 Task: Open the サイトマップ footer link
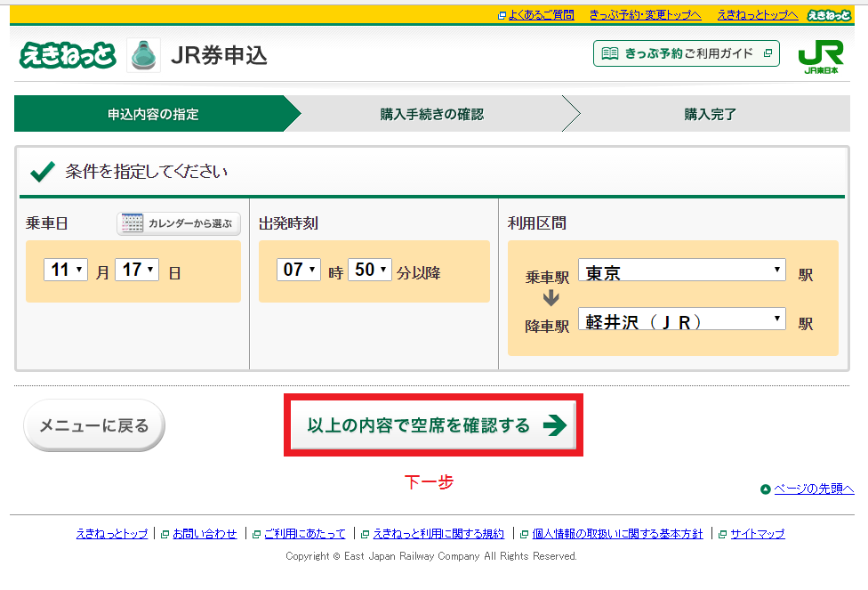[758, 534]
